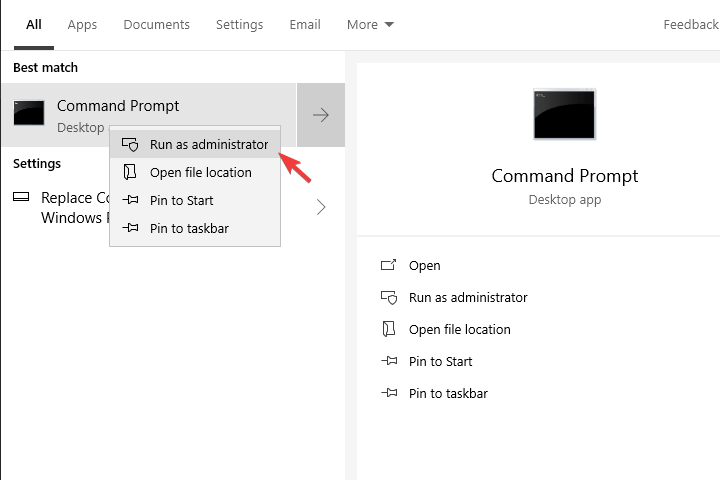Click the Command Prompt best match icon

coord(29,113)
